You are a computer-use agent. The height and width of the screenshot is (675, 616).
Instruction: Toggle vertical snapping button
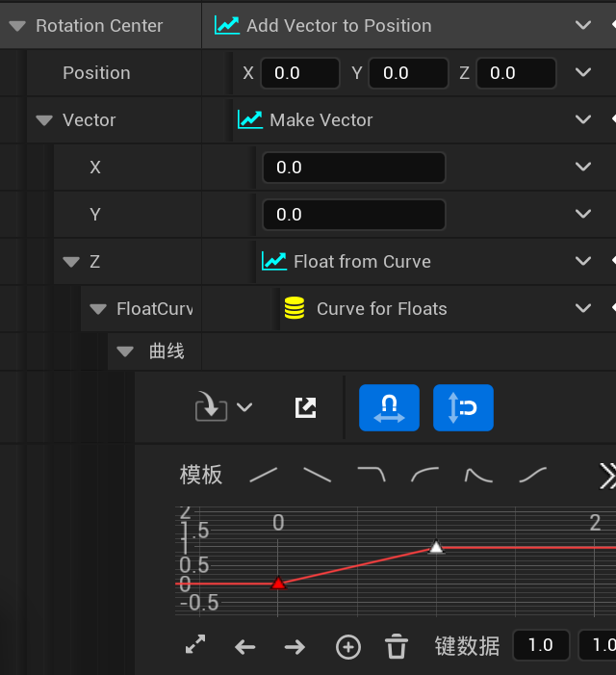tap(463, 407)
